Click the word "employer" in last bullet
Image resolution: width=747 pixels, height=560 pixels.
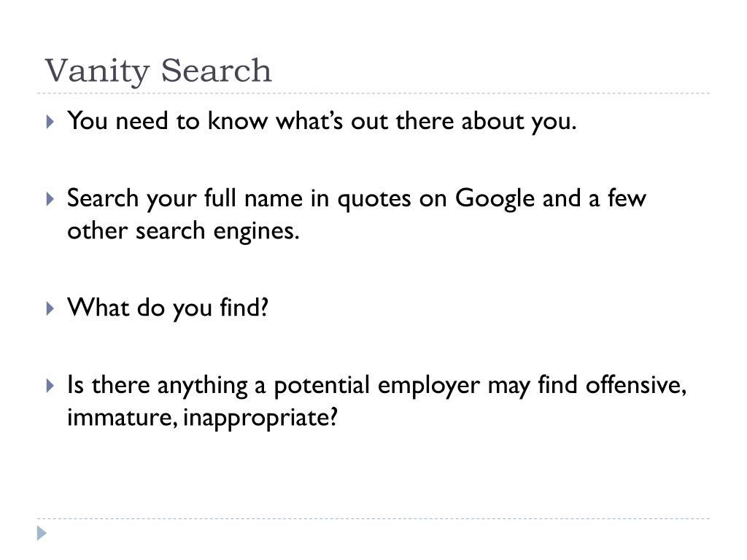(428, 386)
